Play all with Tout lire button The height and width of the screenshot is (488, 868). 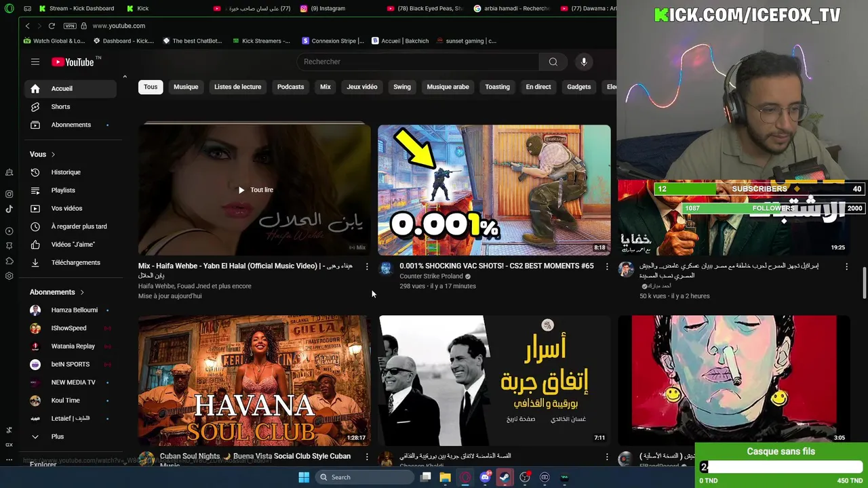coord(255,190)
